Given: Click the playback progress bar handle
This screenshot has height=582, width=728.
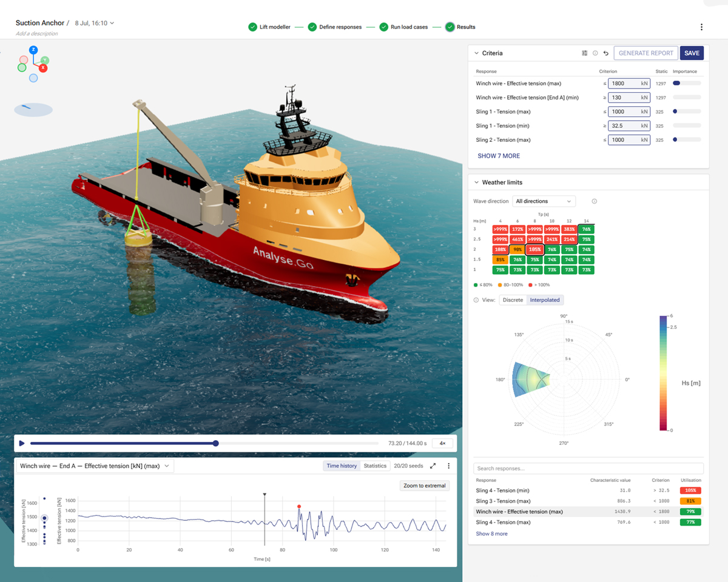Looking at the screenshot, I should pyautogui.click(x=216, y=443).
